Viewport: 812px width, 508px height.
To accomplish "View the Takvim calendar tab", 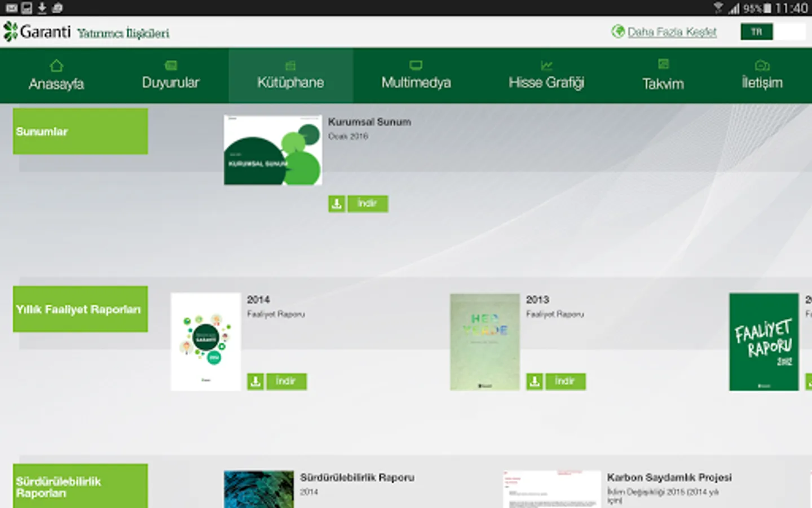I will point(663,76).
